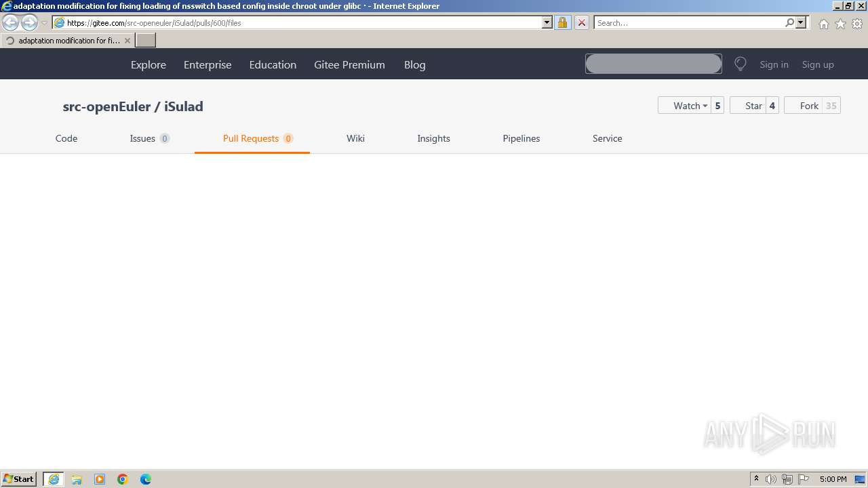868x488 pixels.
Task: Open the Blog link
Action: [x=415, y=65]
